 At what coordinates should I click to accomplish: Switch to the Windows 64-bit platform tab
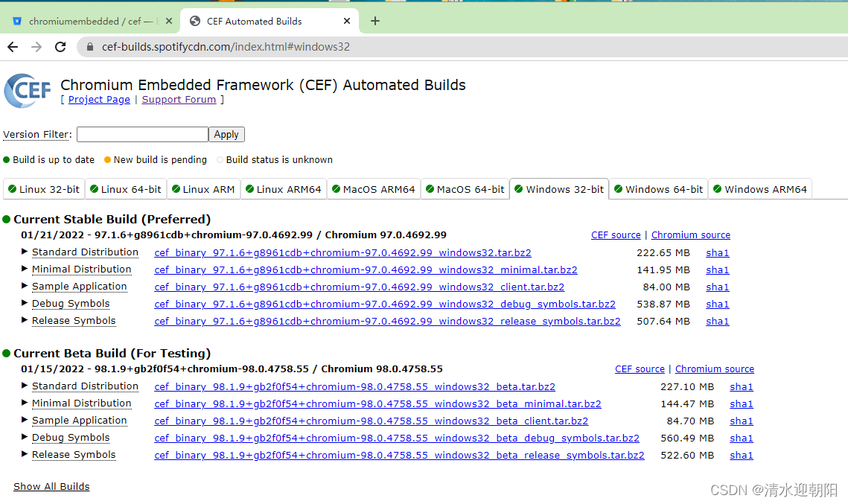pyautogui.click(x=658, y=188)
